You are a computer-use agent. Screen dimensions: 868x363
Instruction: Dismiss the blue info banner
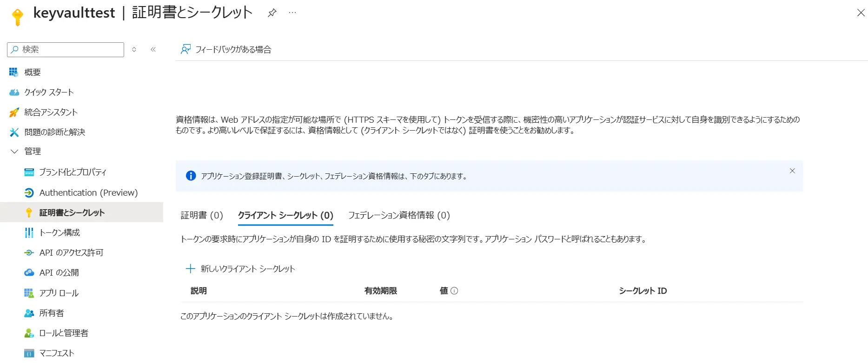point(792,171)
